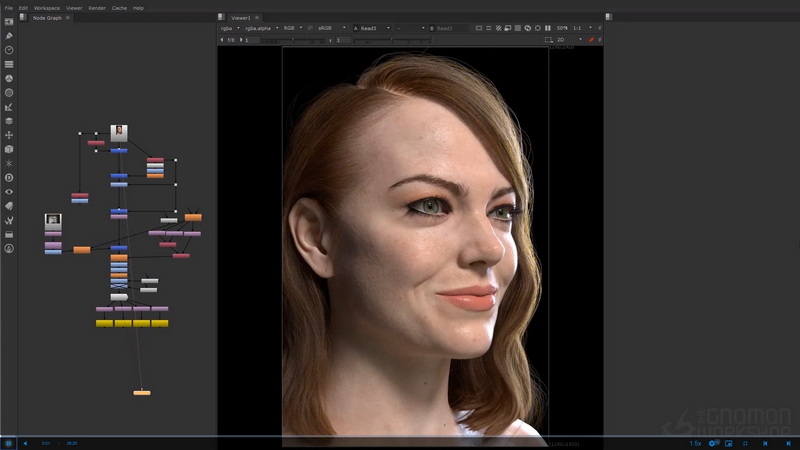Open the Furnace plugins icon at toolbar bottom
Screen dimensions: 800x450
(9, 248)
